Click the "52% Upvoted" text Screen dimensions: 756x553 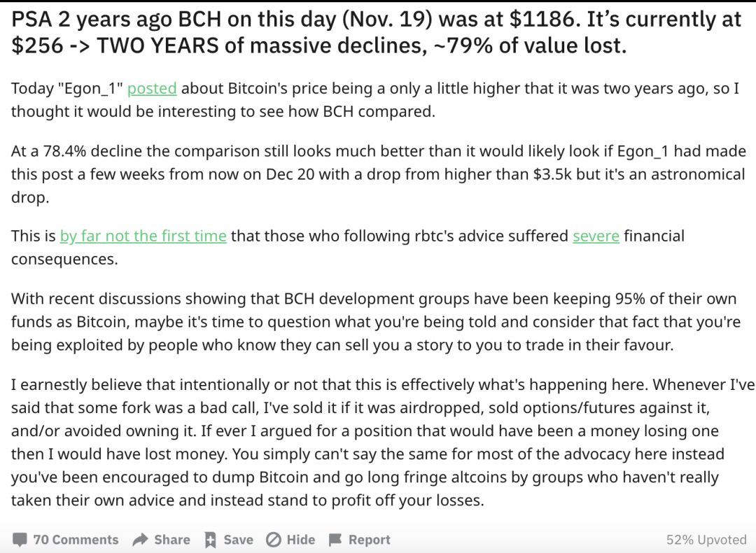(706, 540)
